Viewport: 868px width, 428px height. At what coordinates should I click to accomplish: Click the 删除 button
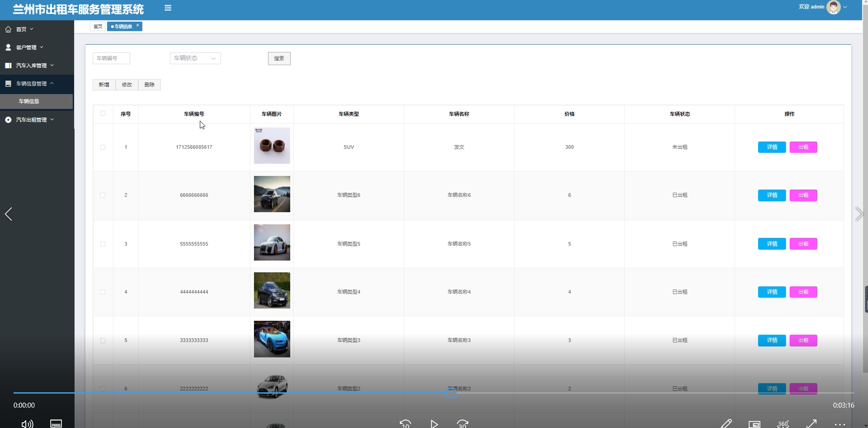pyautogui.click(x=150, y=85)
